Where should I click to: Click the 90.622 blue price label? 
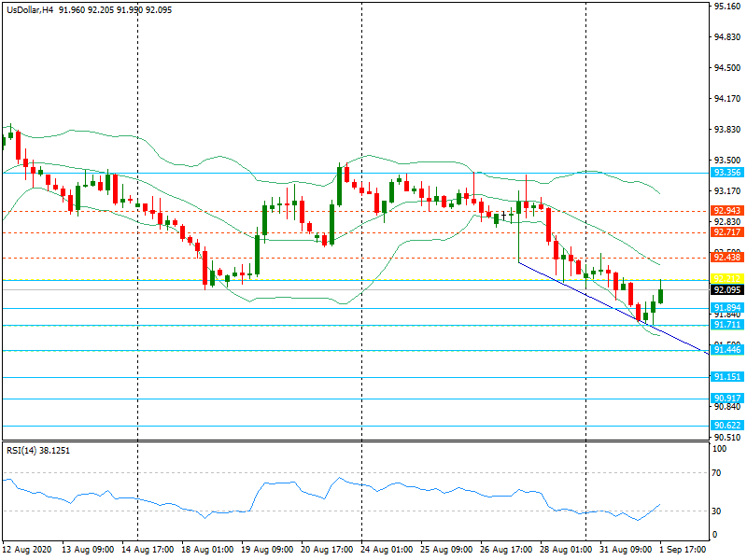(x=726, y=426)
